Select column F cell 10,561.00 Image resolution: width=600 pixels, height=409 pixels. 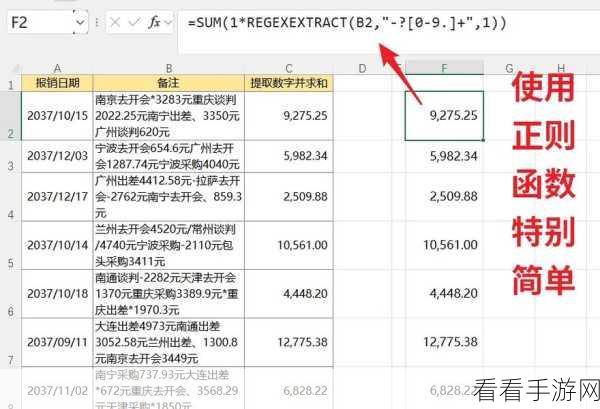point(444,245)
